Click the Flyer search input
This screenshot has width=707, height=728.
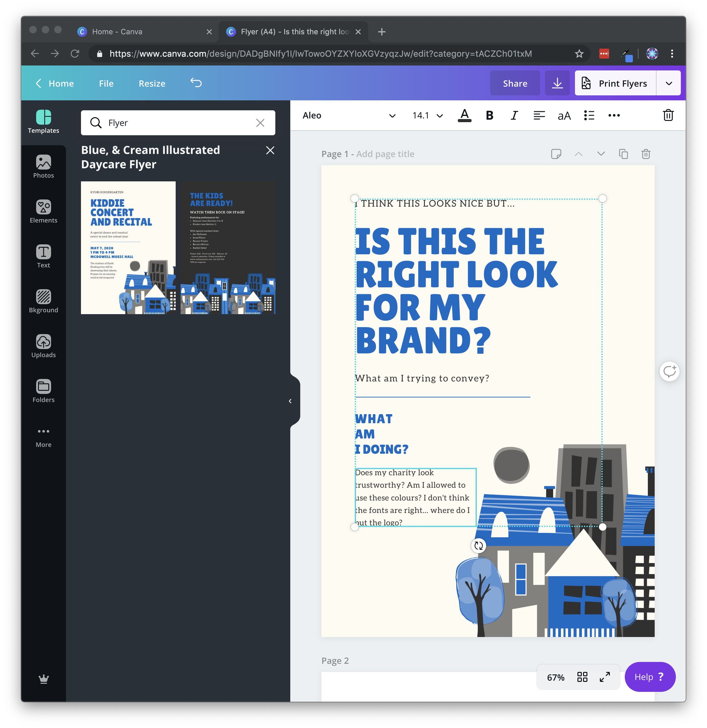point(178,123)
